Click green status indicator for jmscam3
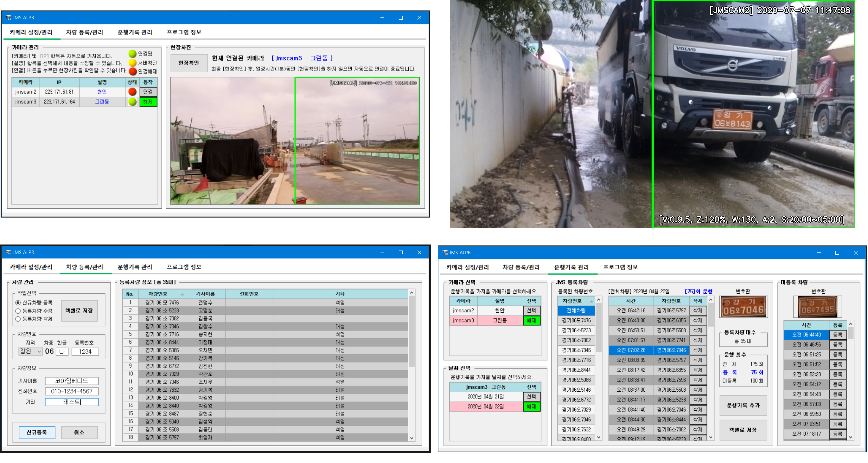 point(132,101)
